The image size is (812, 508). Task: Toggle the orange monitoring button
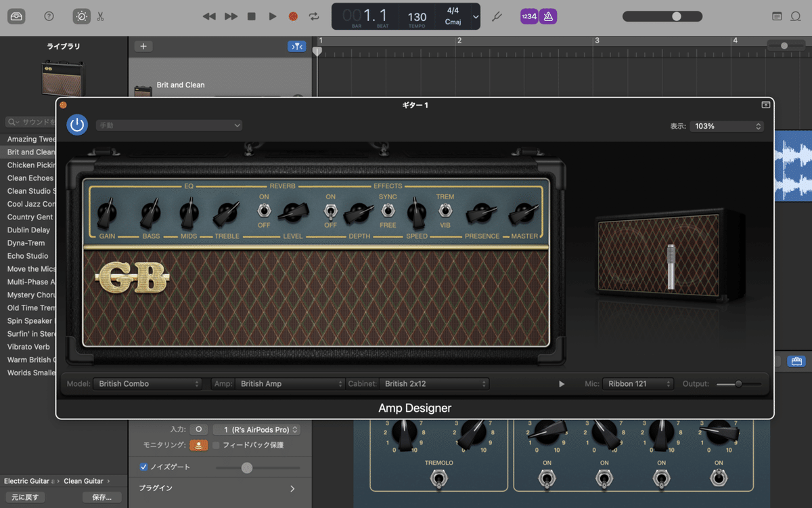coord(198,445)
